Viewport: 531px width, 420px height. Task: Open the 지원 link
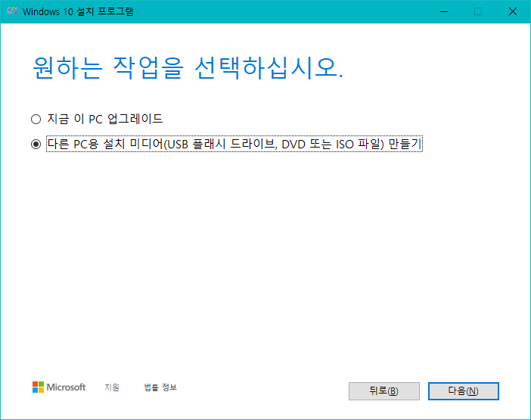pos(112,387)
